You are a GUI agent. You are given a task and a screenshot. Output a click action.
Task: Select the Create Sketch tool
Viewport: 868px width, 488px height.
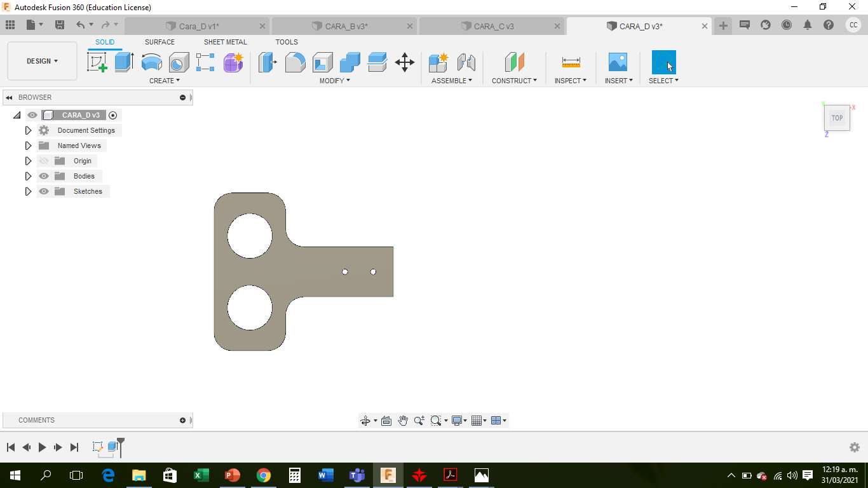[97, 62]
